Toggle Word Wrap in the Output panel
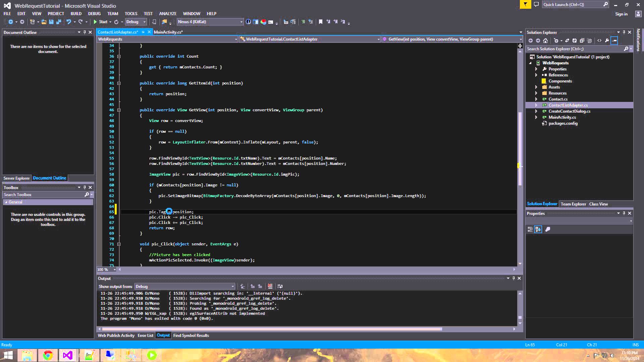The image size is (644, 362). click(x=280, y=286)
